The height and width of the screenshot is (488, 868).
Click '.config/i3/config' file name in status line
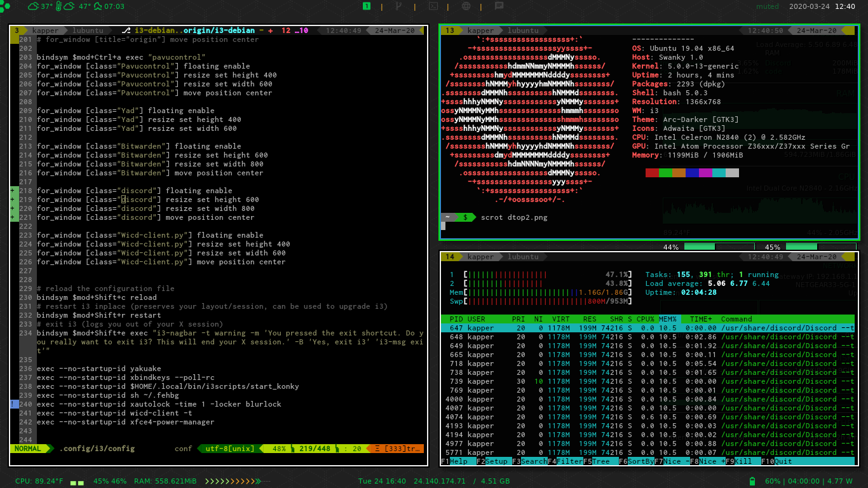click(97, 449)
